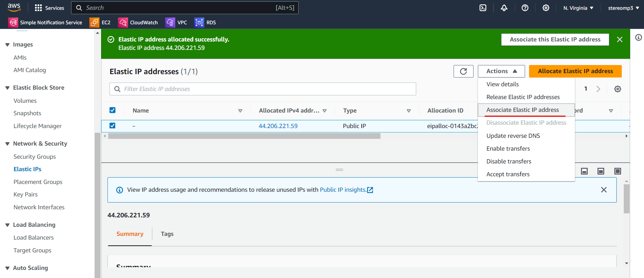The height and width of the screenshot is (278, 644).
Task: Expand details panel to full screen
Action: (x=617, y=171)
